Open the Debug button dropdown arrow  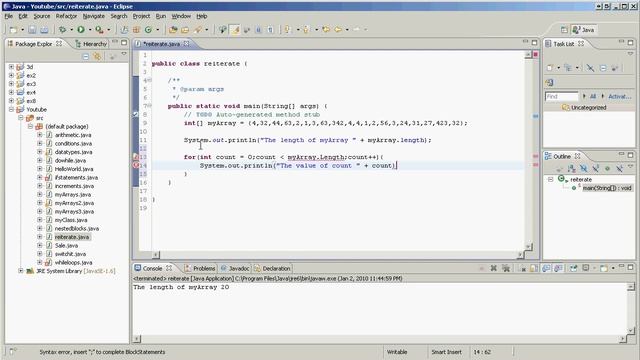(71, 30)
